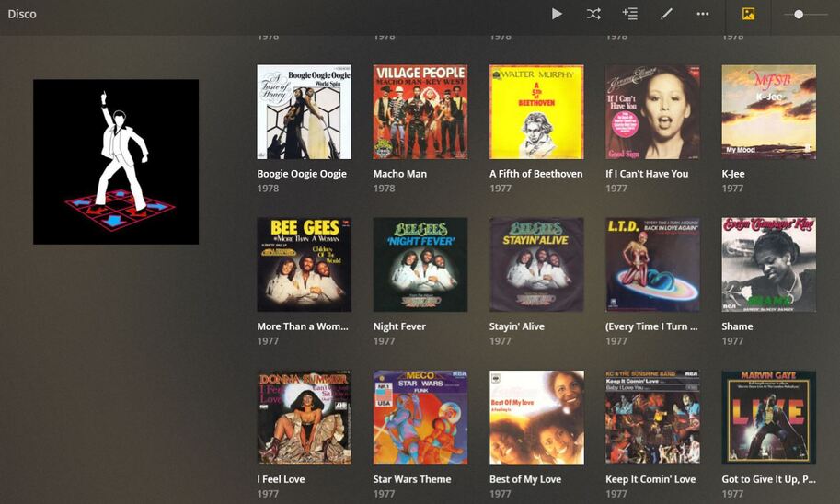Click 1977 year under Night Fever
Screen dimensions: 840x504
[x=384, y=340]
